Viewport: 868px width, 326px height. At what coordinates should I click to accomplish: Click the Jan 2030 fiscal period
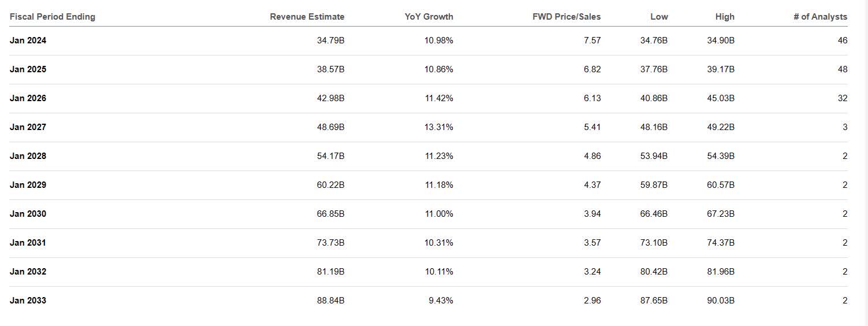click(x=28, y=214)
